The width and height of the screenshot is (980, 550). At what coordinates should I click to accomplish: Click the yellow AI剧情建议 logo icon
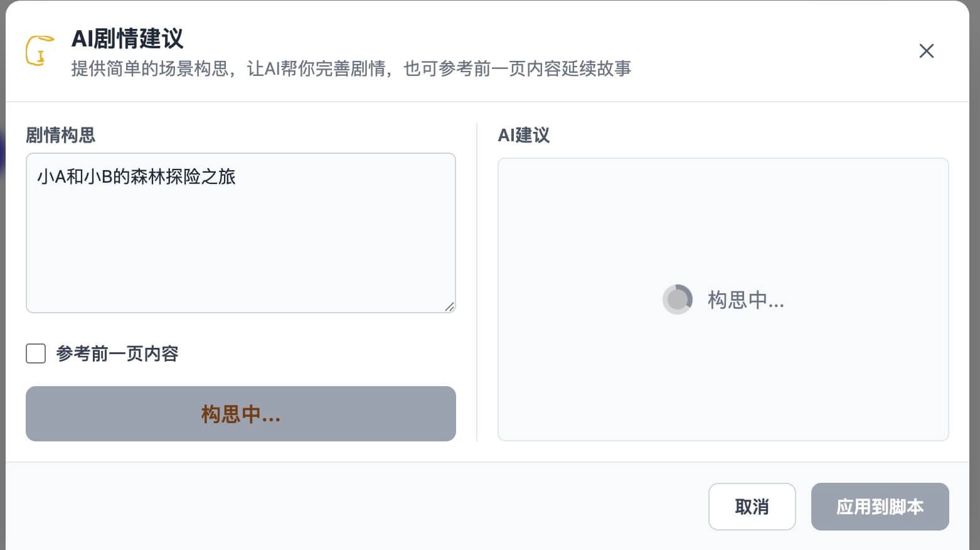[x=39, y=50]
